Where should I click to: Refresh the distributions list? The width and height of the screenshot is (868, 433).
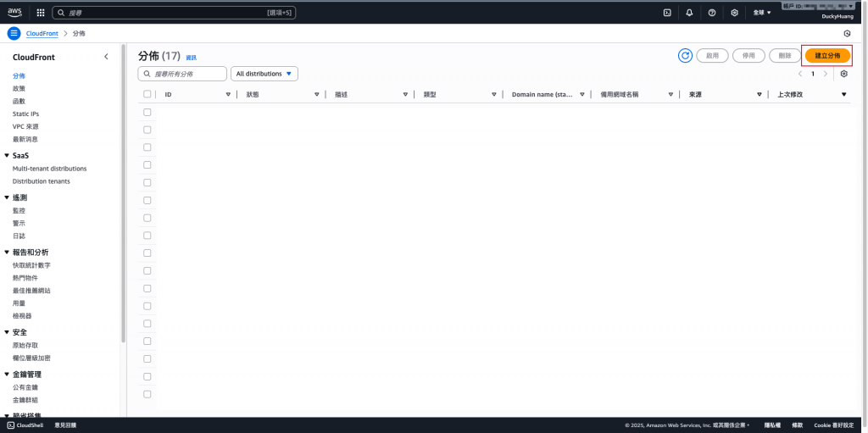[x=685, y=55]
